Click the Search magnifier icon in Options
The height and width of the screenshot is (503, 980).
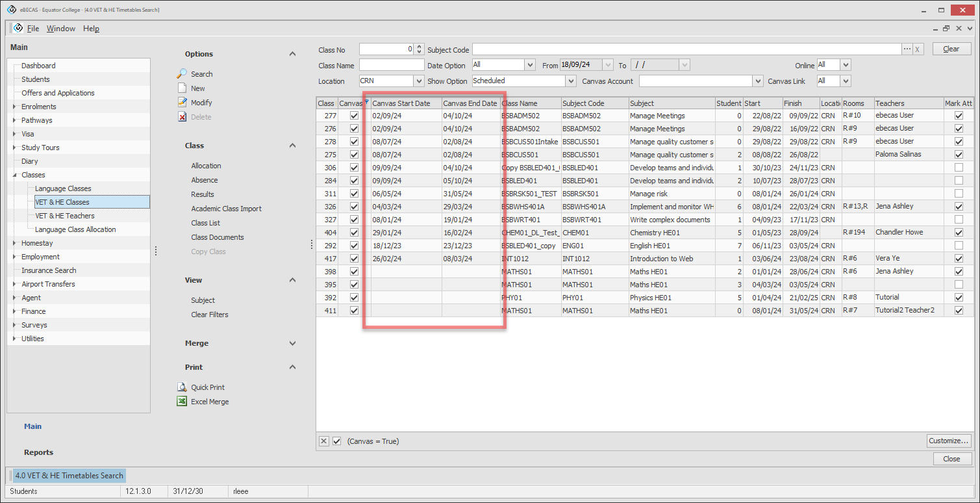point(182,74)
